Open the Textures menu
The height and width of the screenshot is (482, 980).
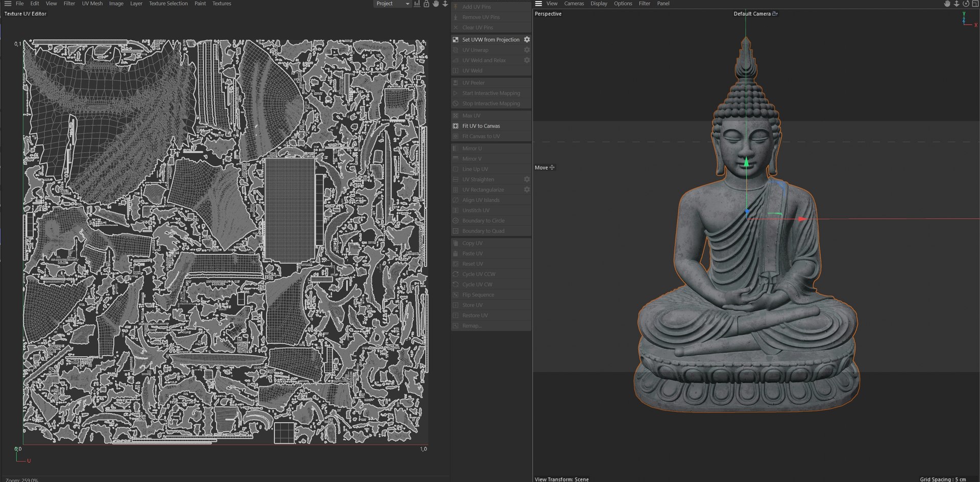222,4
